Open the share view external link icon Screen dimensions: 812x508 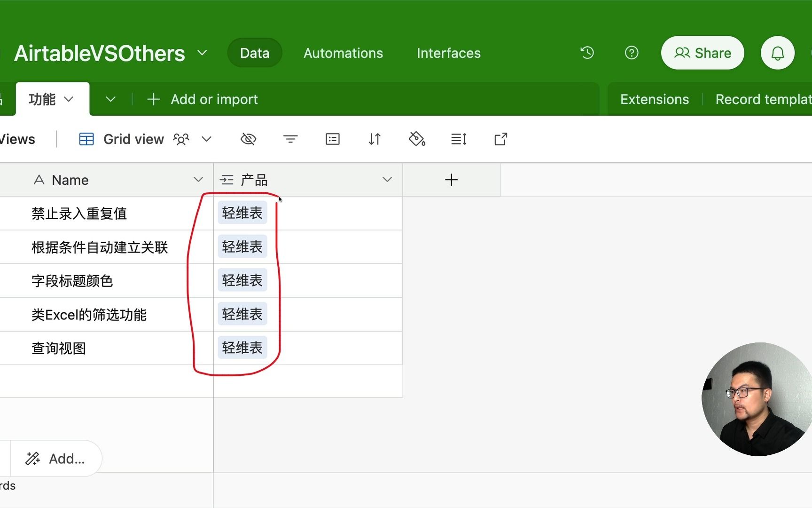coord(500,139)
